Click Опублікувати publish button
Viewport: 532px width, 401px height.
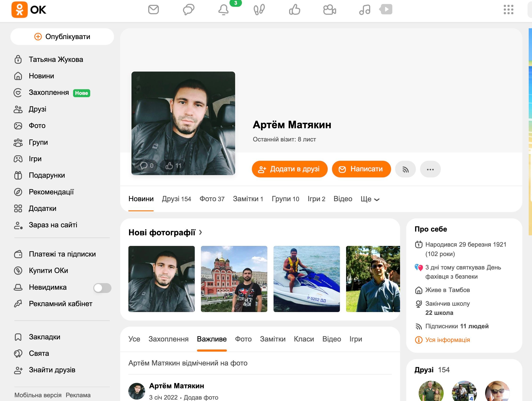(x=62, y=37)
